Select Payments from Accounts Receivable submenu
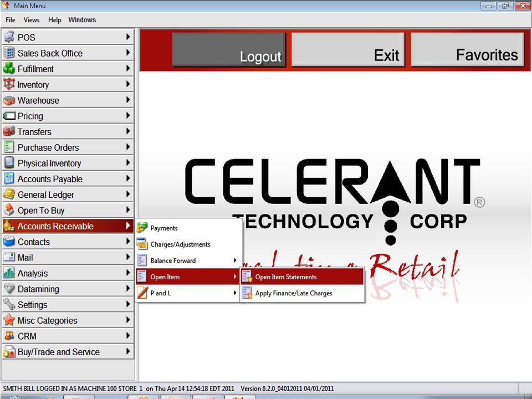The image size is (532, 399). coord(188,228)
